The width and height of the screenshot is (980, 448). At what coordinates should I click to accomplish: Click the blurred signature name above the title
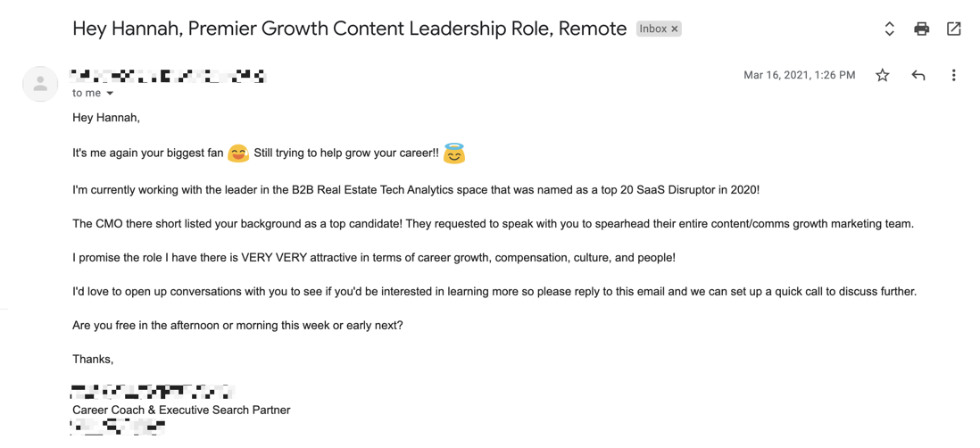[x=153, y=393]
